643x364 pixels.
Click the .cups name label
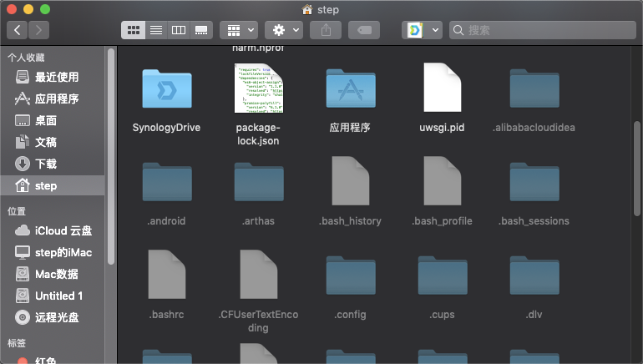pyautogui.click(x=442, y=315)
